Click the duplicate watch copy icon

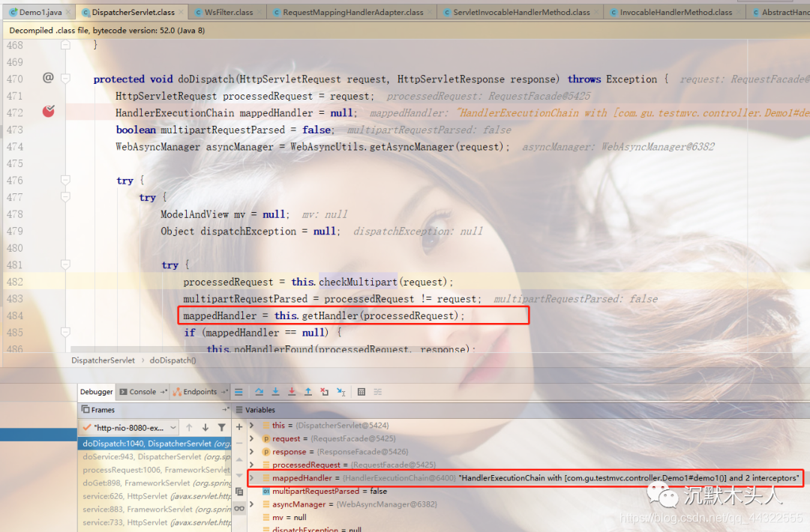pyautogui.click(x=239, y=492)
